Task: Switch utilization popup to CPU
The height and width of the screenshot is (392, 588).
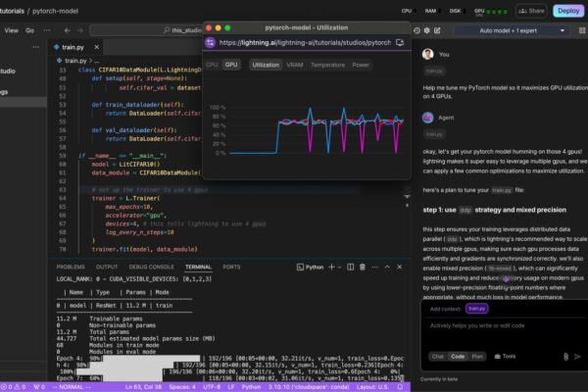Action: [x=212, y=65]
